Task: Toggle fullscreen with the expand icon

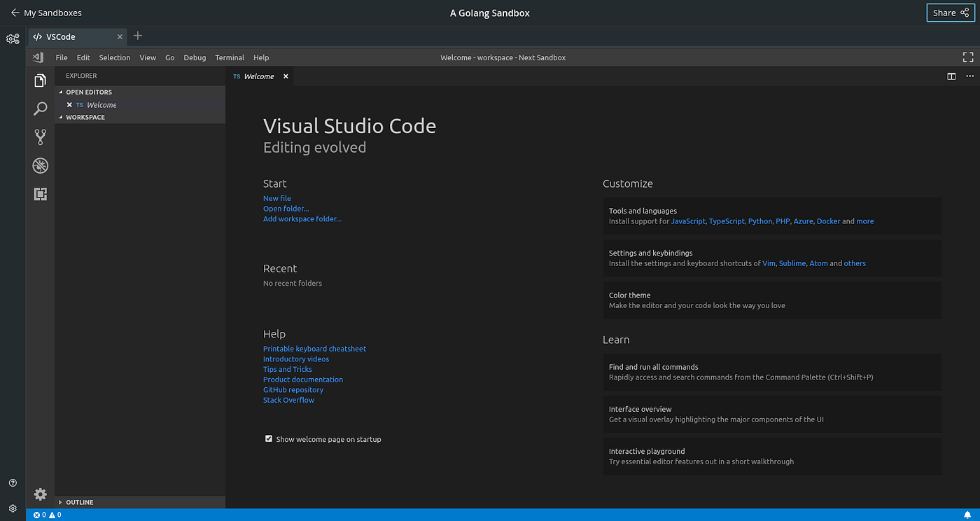Action: pos(967,57)
